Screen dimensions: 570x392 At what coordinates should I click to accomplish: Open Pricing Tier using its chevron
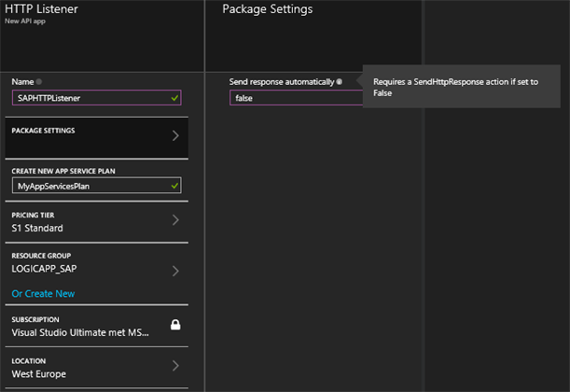[x=174, y=221]
